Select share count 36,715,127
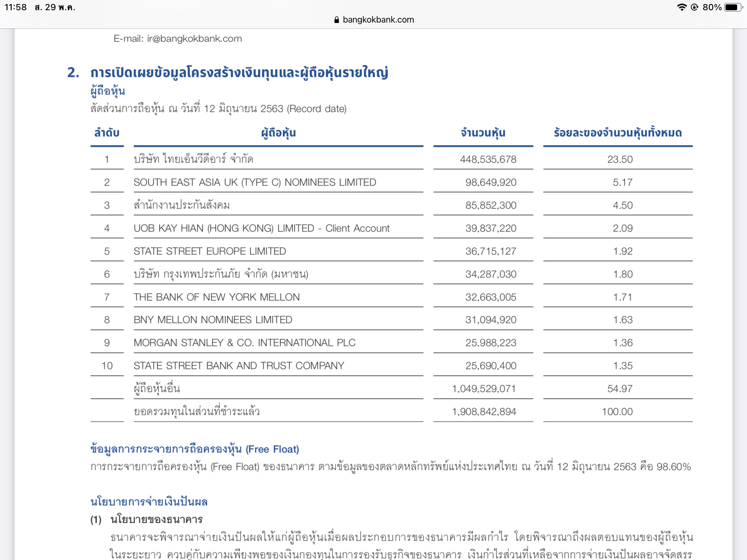The height and width of the screenshot is (560, 747). 491,251
